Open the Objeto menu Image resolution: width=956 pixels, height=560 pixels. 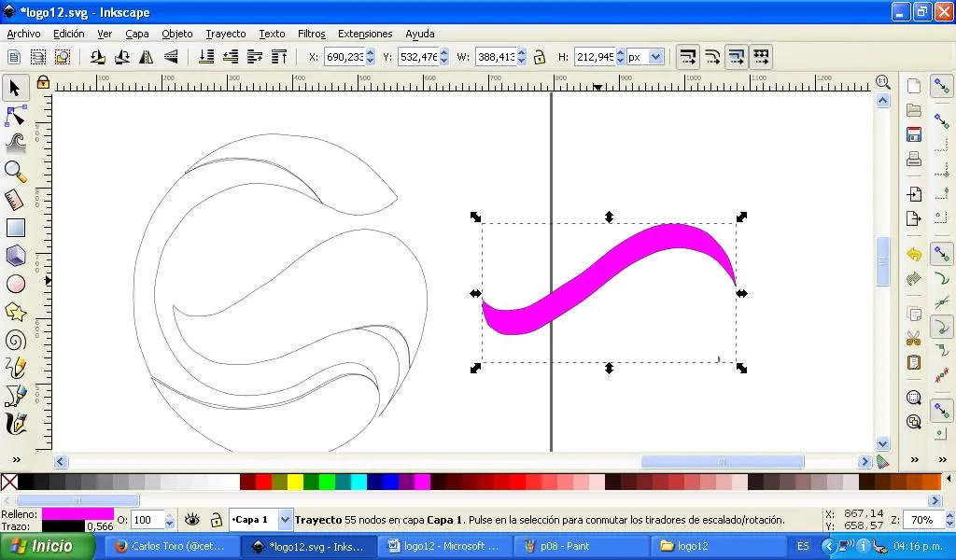tap(176, 34)
